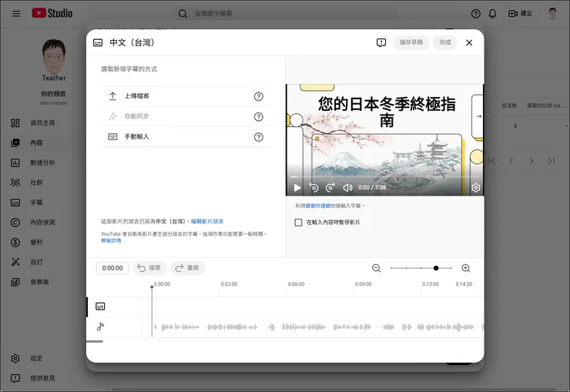
Task: Go to last page in background table
Action: [551, 161]
